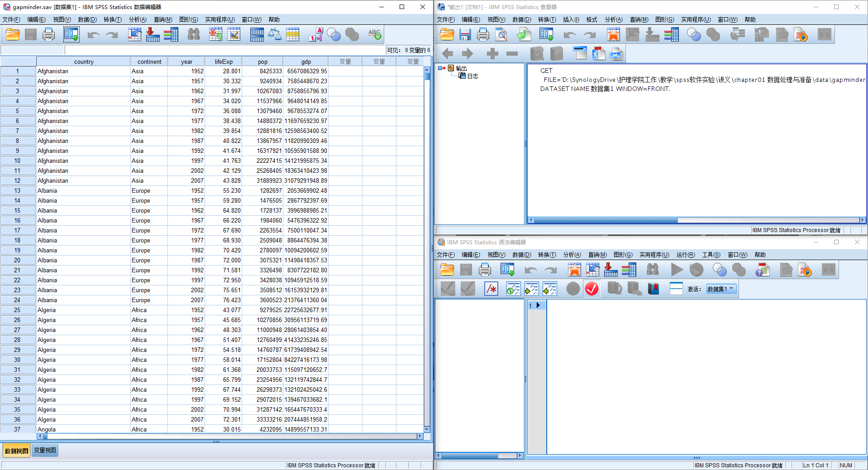Open a data file in Data Editor toolbar

point(13,34)
